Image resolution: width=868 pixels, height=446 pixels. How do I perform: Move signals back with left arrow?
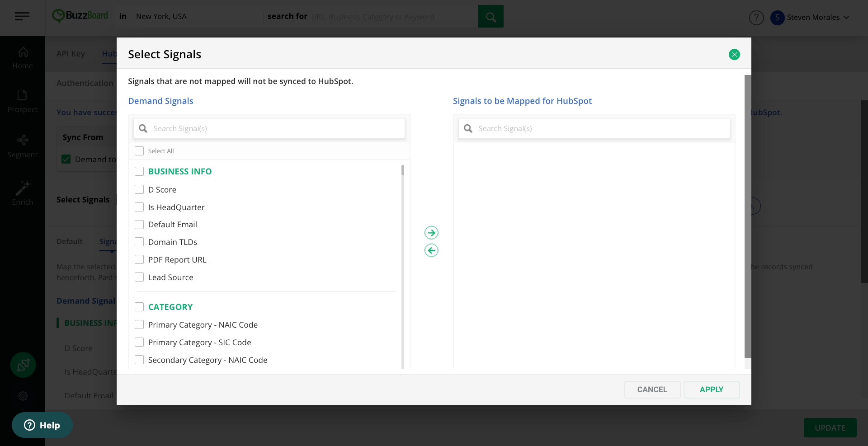[431, 250]
